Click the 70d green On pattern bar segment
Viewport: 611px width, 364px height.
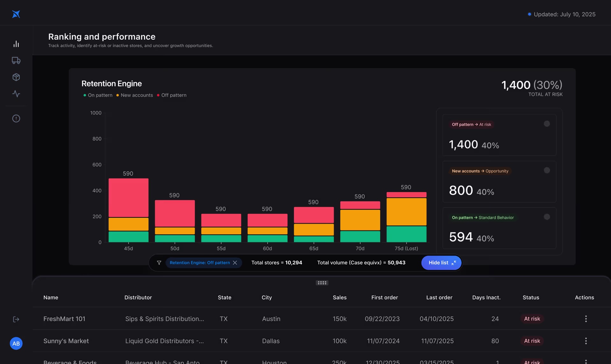tap(360, 236)
